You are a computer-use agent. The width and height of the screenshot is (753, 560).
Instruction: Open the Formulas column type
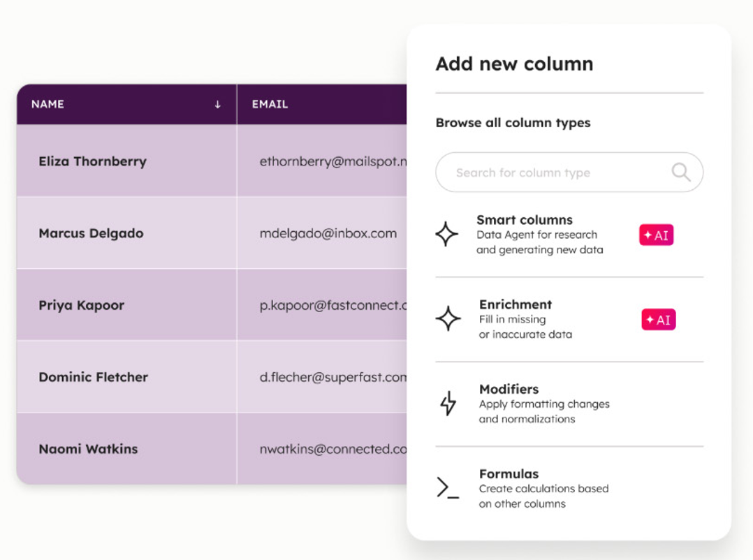pos(509,474)
